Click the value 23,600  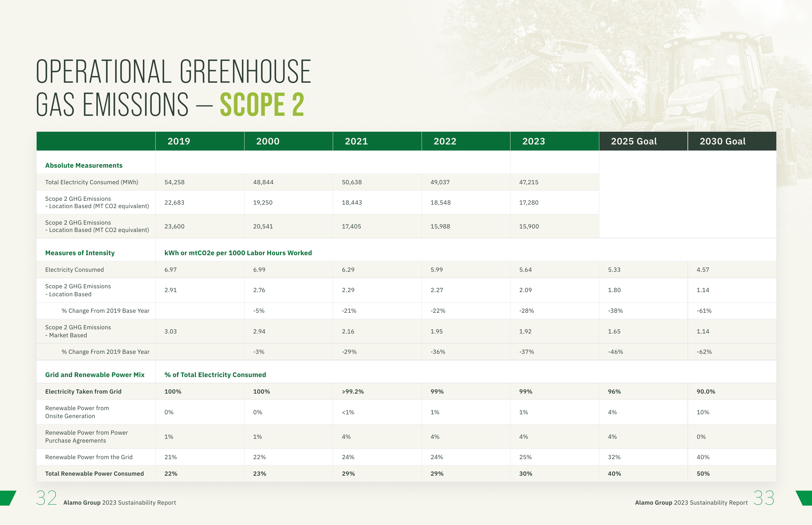175,226
